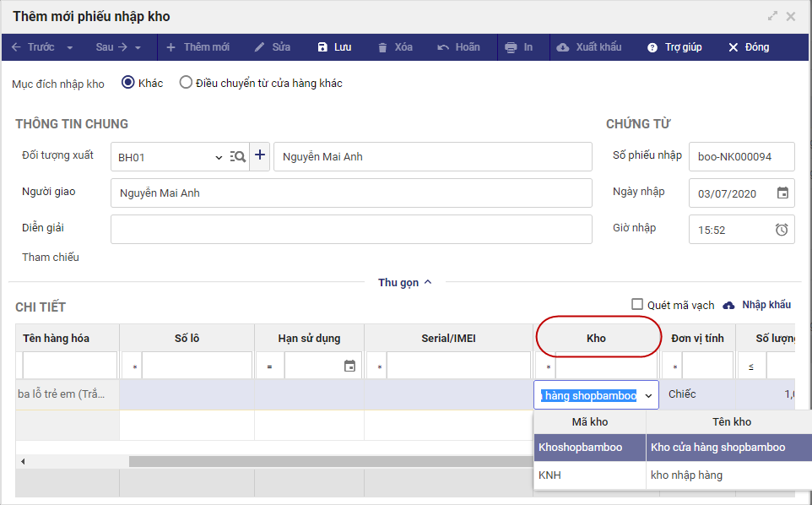Select the Khác radio button
The image size is (812, 505).
point(128,83)
